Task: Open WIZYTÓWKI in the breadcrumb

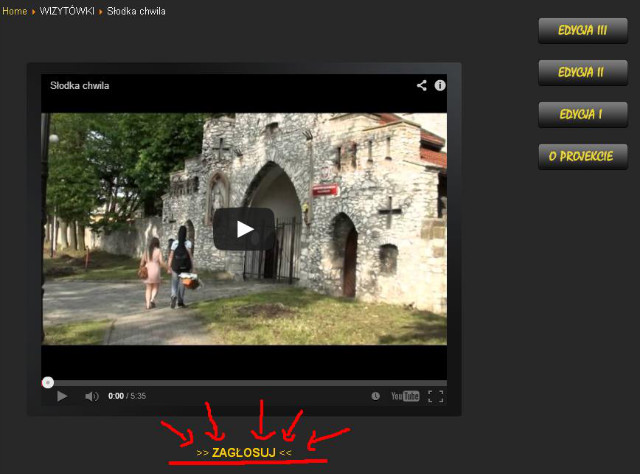Action: pyautogui.click(x=67, y=11)
